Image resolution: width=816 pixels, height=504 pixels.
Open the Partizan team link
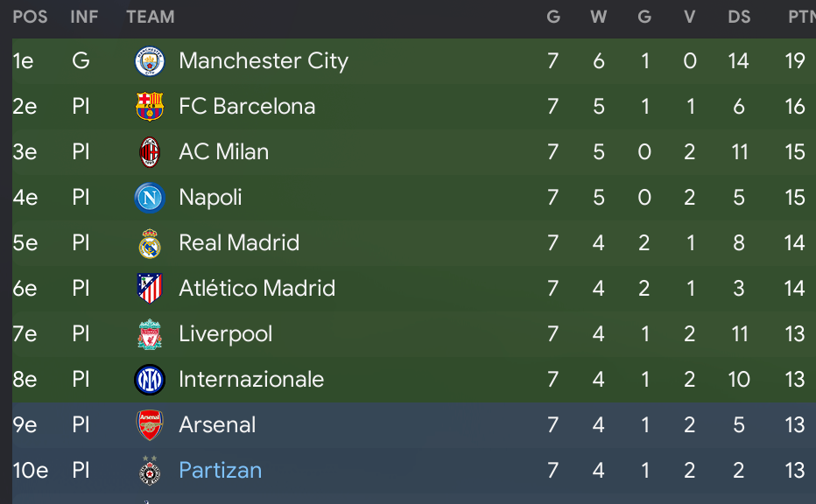pyautogui.click(x=220, y=471)
